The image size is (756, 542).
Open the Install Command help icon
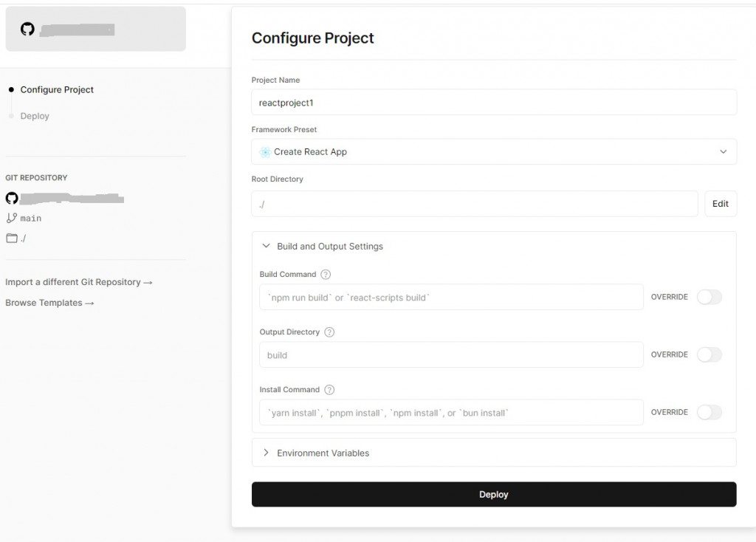(x=329, y=390)
